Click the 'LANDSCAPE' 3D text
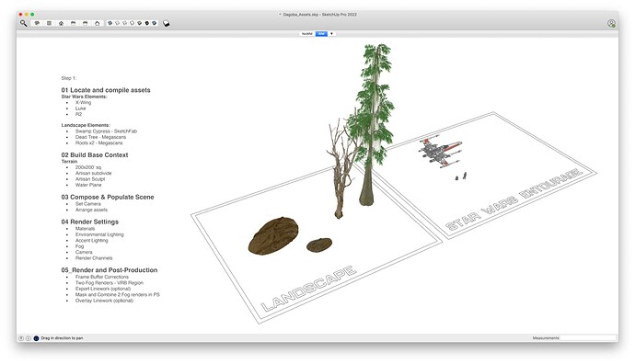The width and height of the screenshot is (635, 364). 309,289
